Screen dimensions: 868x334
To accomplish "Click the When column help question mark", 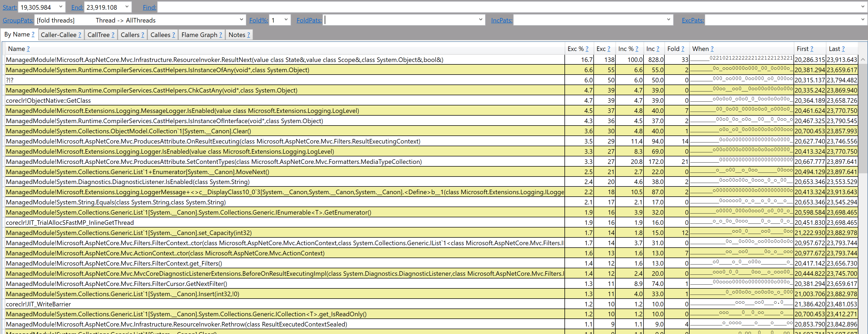I will point(712,49).
